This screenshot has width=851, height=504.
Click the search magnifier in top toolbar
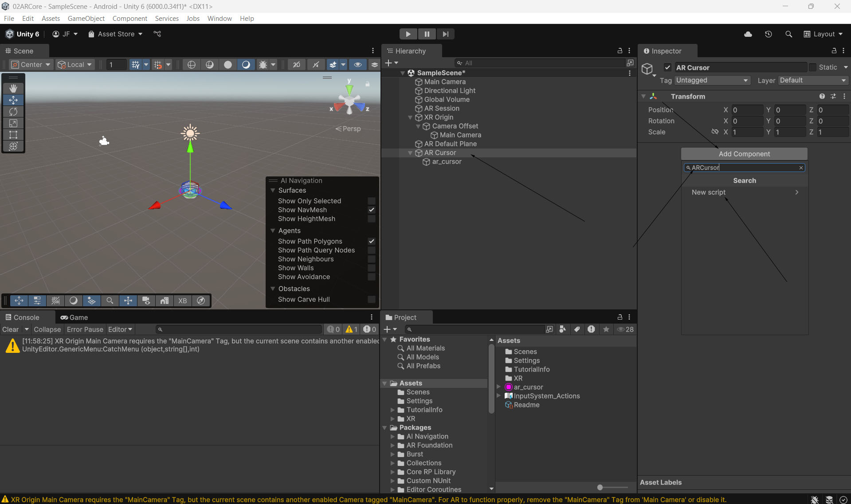tap(788, 34)
